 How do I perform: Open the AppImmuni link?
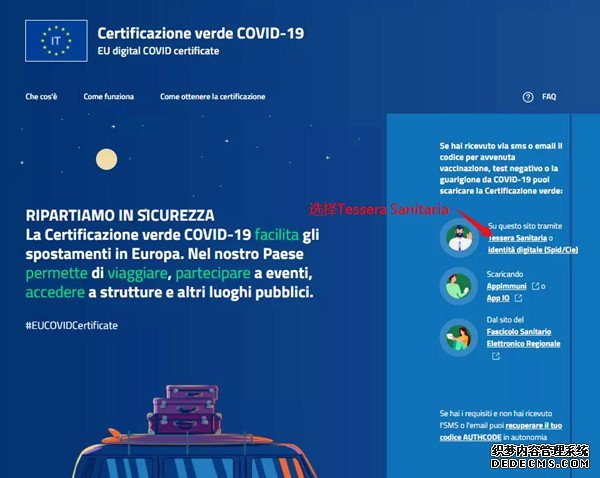pos(507,286)
